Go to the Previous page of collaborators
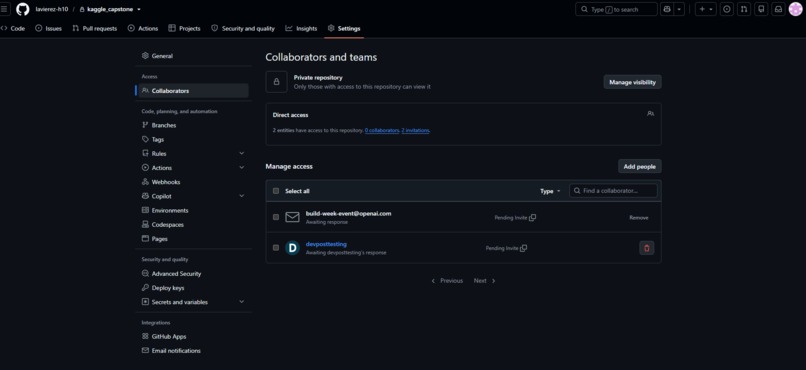The width and height of the screenshot is (806, 370). click(x=447, y=281)
